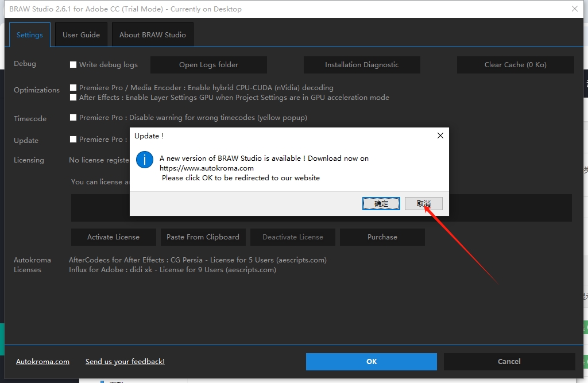Screen dimensions: 588x383
Task: Click the Debug label
Action: (x=25, y=64)
